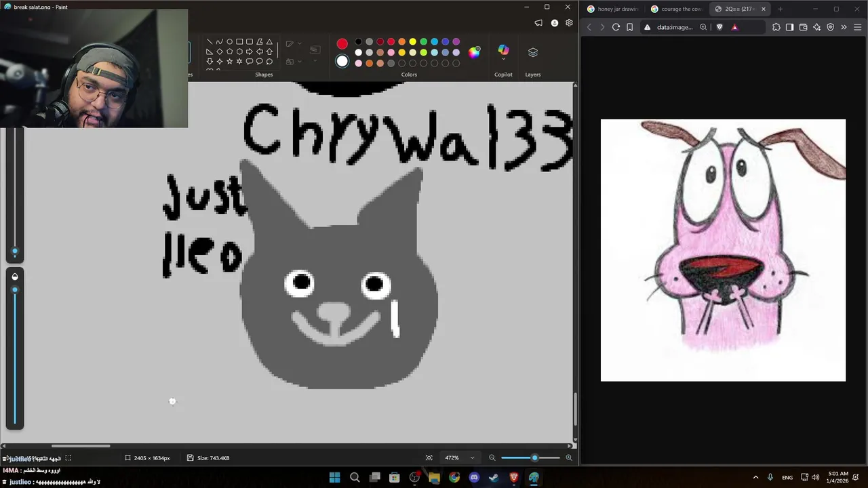
Task: Select the right arrow shape
Action: [x=250, y=52]
